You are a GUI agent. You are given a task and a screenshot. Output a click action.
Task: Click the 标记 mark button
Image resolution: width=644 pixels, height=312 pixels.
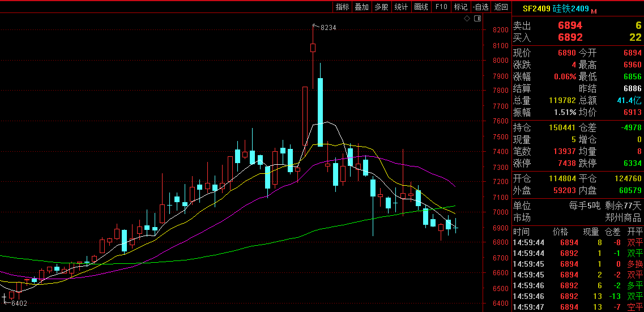coord(460,7)
